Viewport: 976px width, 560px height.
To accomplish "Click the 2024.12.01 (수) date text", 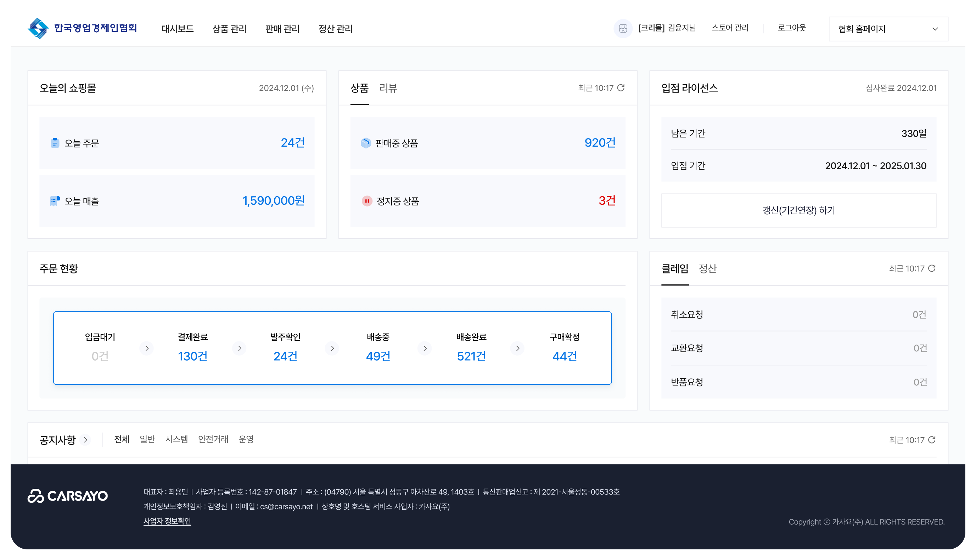I will click(x=286, y=88).
